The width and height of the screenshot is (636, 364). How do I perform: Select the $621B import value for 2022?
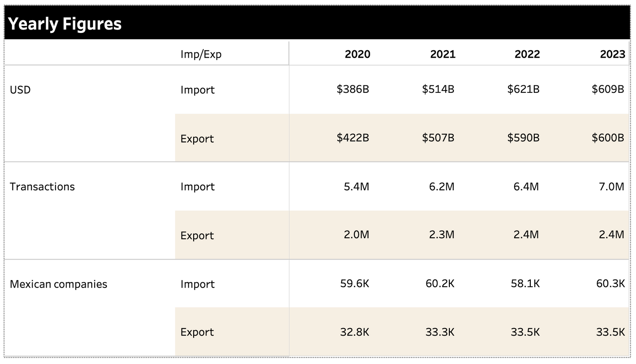pyautogui.click(x=523, y=89)
